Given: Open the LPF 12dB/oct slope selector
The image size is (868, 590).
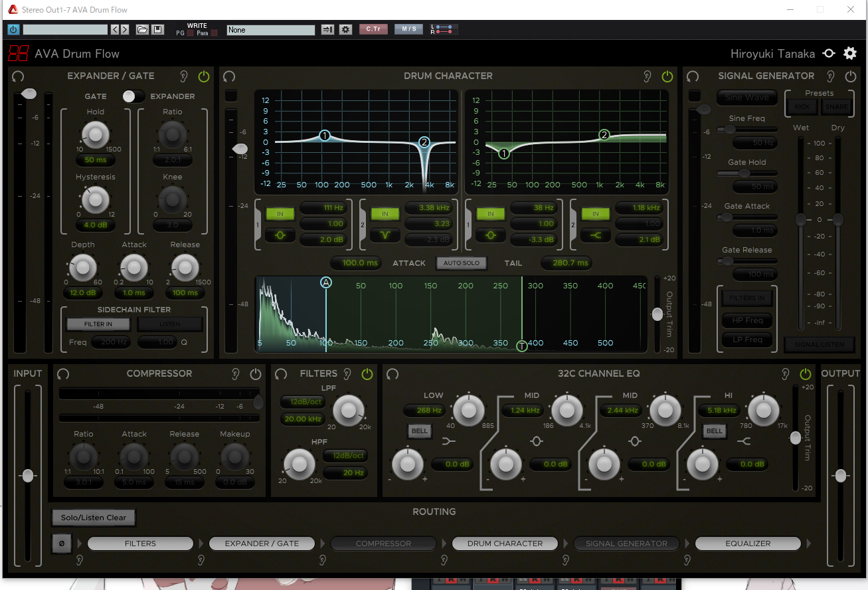Looking at the screenshot, I should [x=302, y=402].
